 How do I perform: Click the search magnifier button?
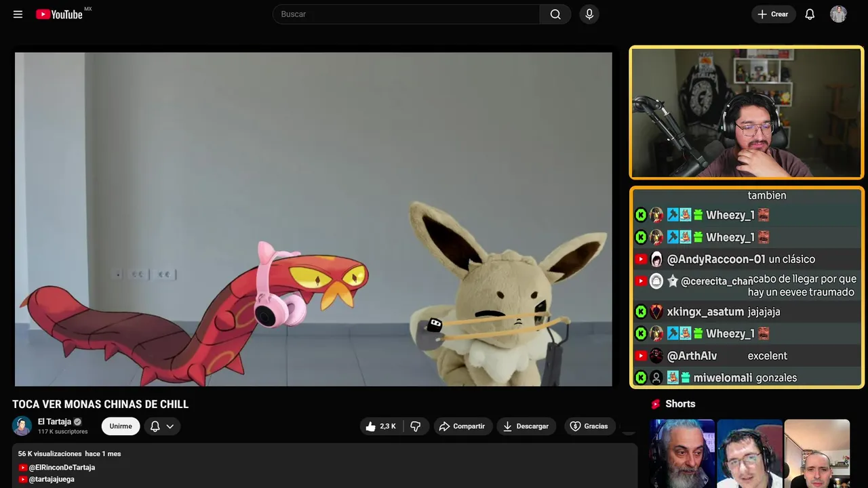555,14
